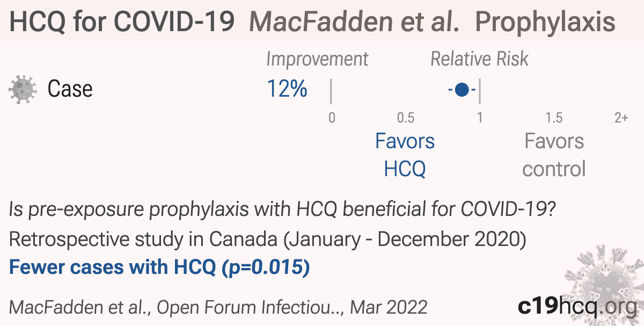This screenshot has width=644, height=326.
Task: Click axis tick label 0
Action: pos(332,118)
